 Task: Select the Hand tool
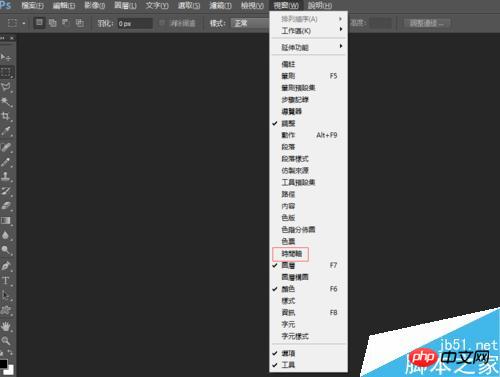(x=6, y=326)
